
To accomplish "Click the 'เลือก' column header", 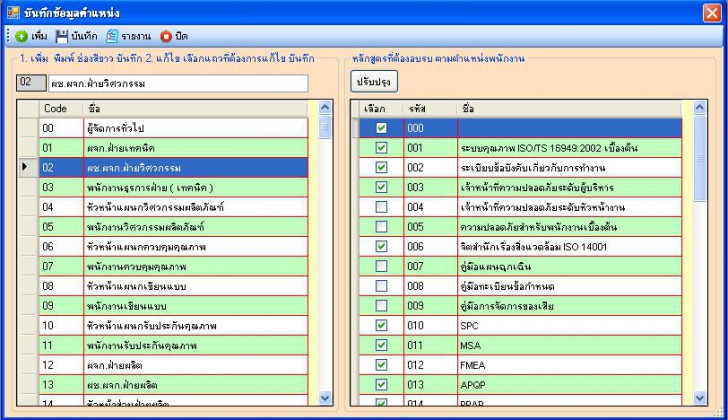I will [x=381, y=108].
